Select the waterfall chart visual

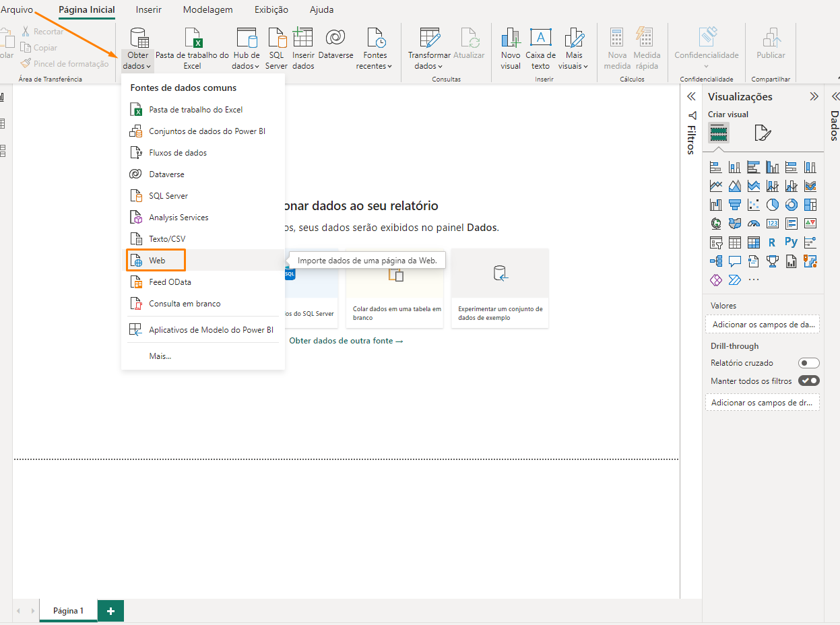tap(716, 205)
